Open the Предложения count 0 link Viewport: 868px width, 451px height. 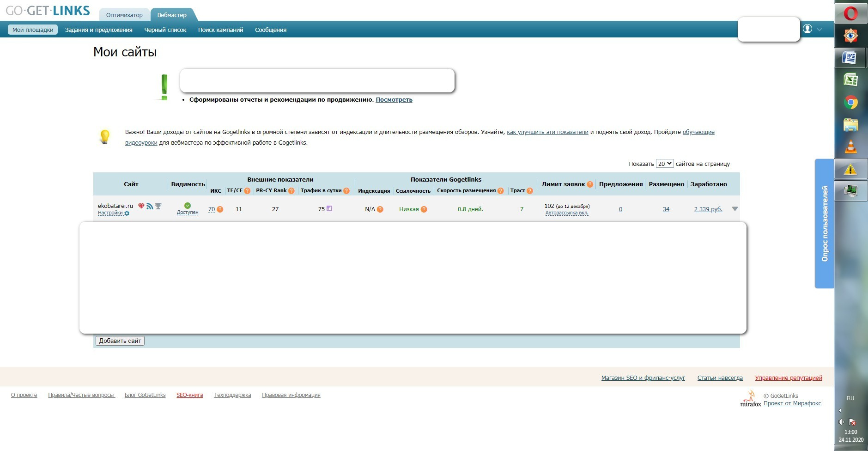click(x=620, y=209)
